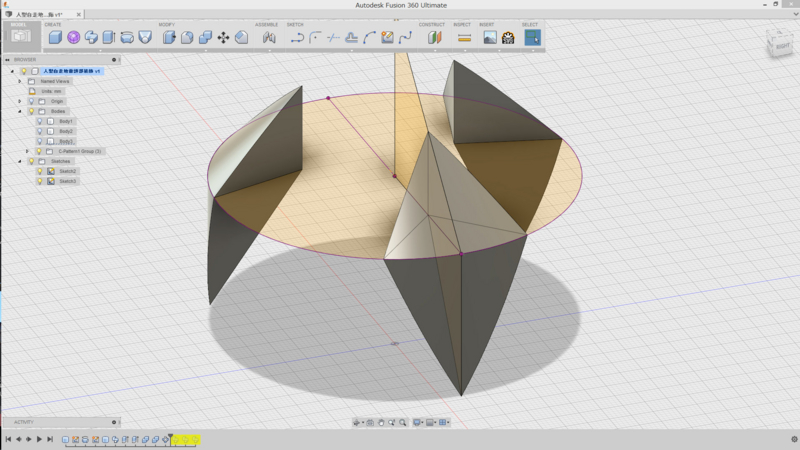Image resolution: width=800 pixels, height=450 pixels.
Task: Step timeline back one feature
Action: click(x=19, y=439)
